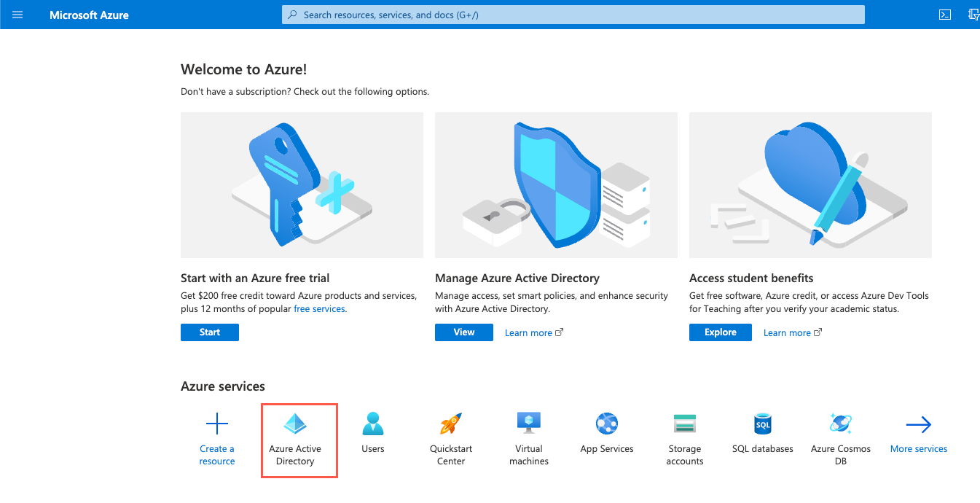Open the notifications icon in top bar
The width and height of the screenshot is (980, 503).
(974, 15)
